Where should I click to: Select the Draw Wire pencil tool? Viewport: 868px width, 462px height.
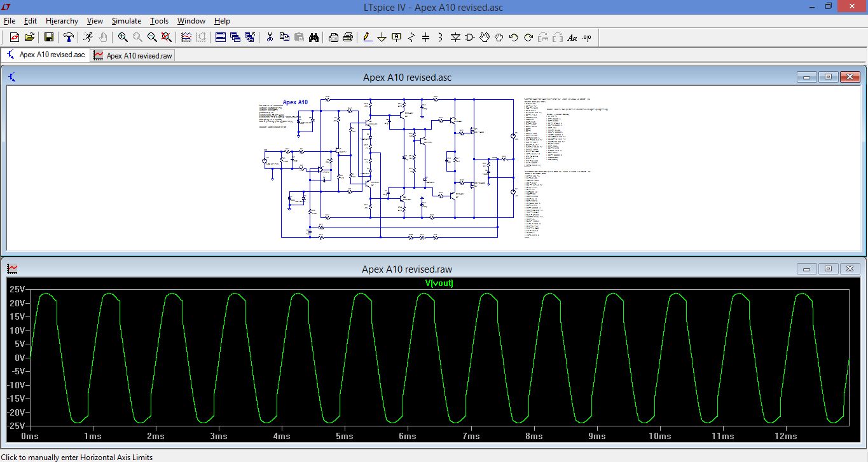(x=368, y=37)
